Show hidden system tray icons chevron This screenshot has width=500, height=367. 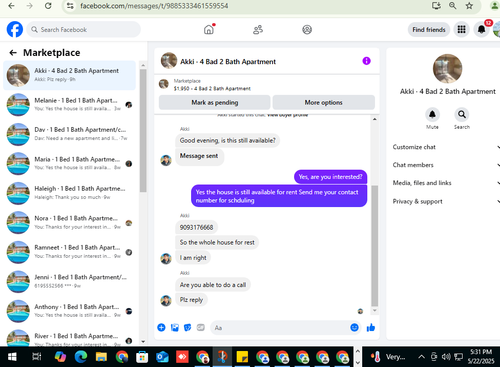421,357
